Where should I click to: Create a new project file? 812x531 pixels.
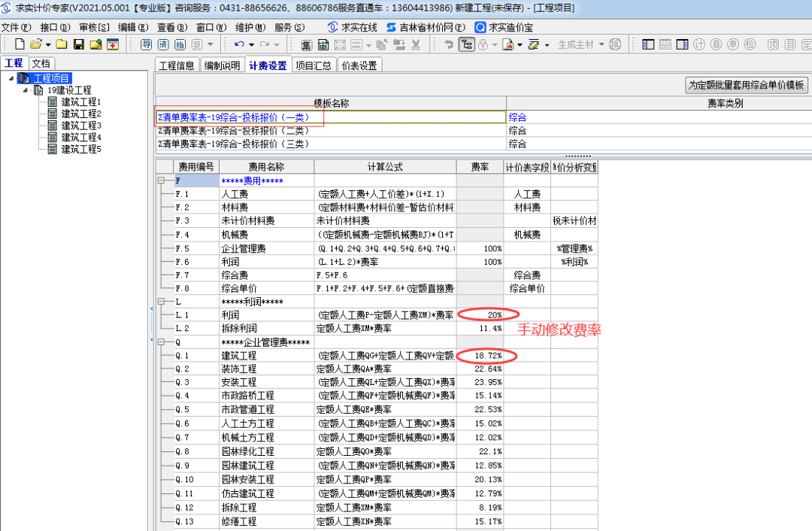pyautogui.click(x=18, y=44)
